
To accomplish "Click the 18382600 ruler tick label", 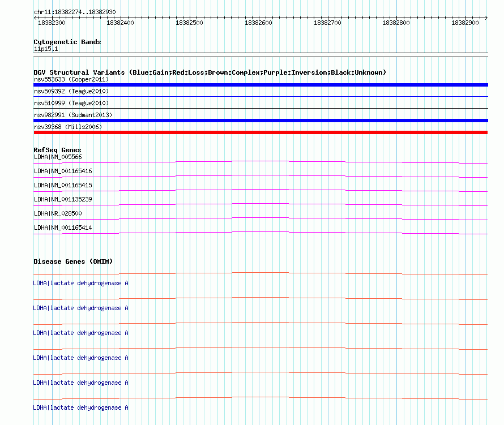I will tap(258, 23).
